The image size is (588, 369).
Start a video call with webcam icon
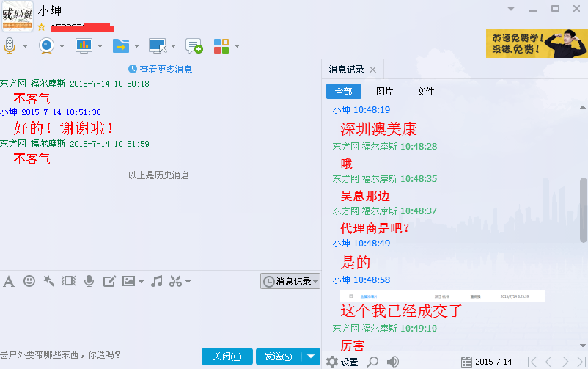coord(46,45)
